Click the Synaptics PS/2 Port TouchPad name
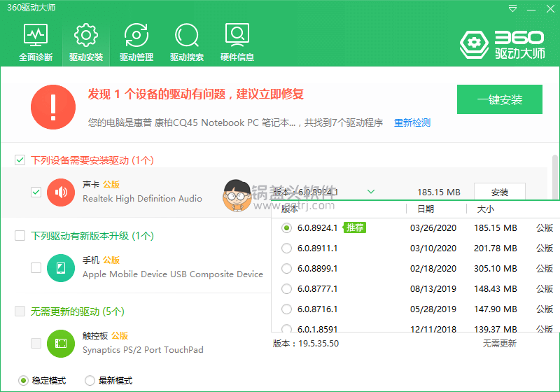560x392 pixels. click(x=143, y=350)
